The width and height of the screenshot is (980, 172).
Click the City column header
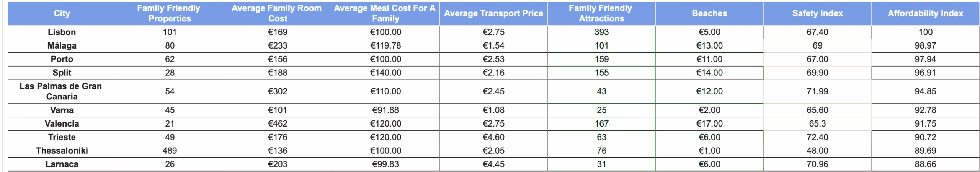[62, 13]
